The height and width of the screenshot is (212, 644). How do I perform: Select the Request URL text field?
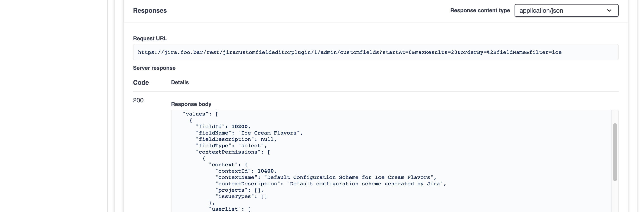(350, 52)
